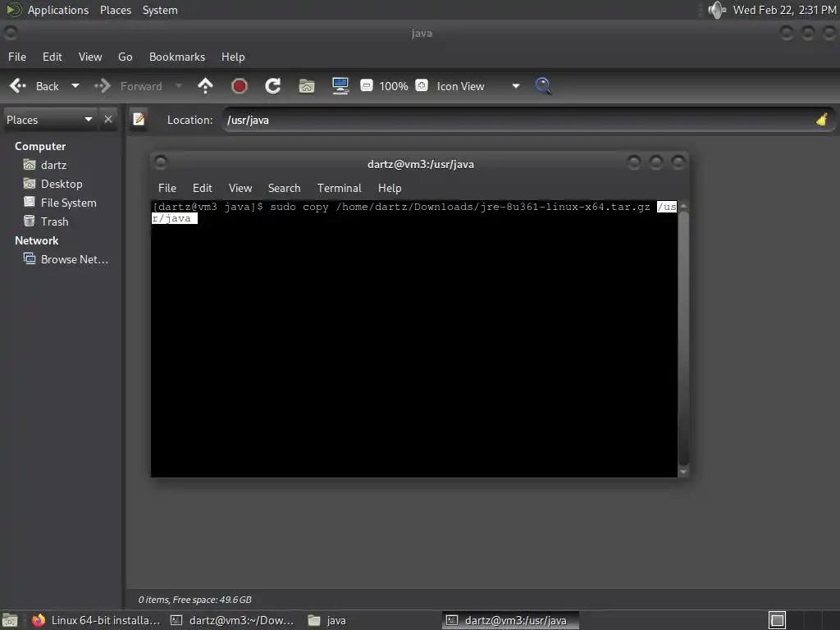The width and height of the screenshot is (840, 630).
Task: Open the Places panel menu
Action: pyautogui.click(x=115, y=10)
